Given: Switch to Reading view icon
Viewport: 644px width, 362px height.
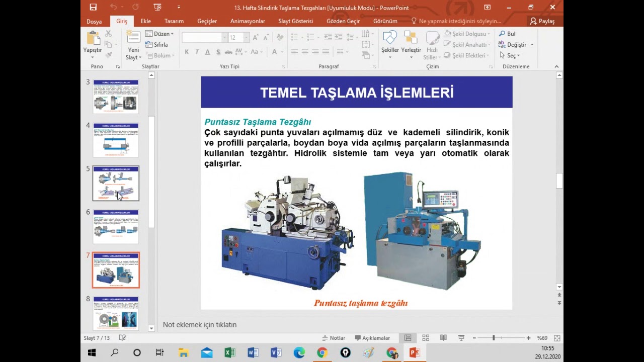Looking at the screenshot, I should [443, 338].
